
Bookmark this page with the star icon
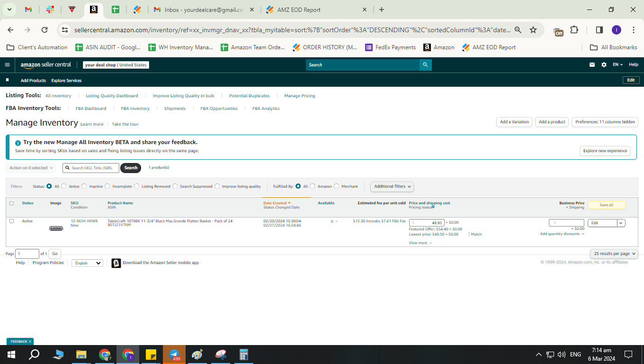point(533,30)
